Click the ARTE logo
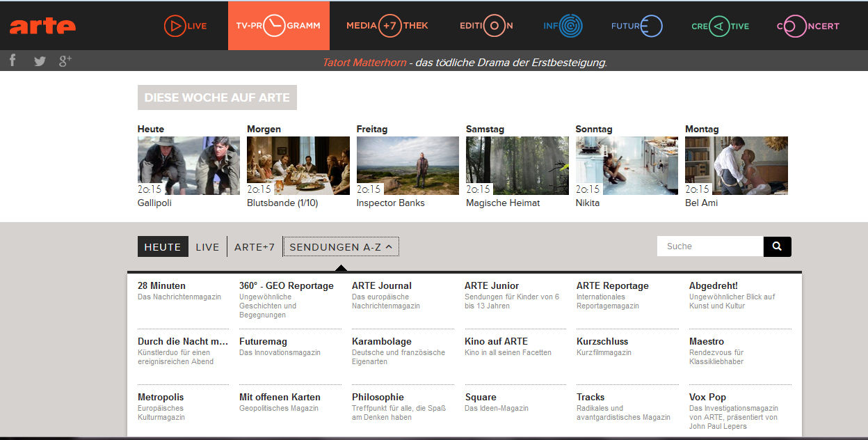Viewport: 868px width, 440px height. pyautogui.click(x=42, y=26)
